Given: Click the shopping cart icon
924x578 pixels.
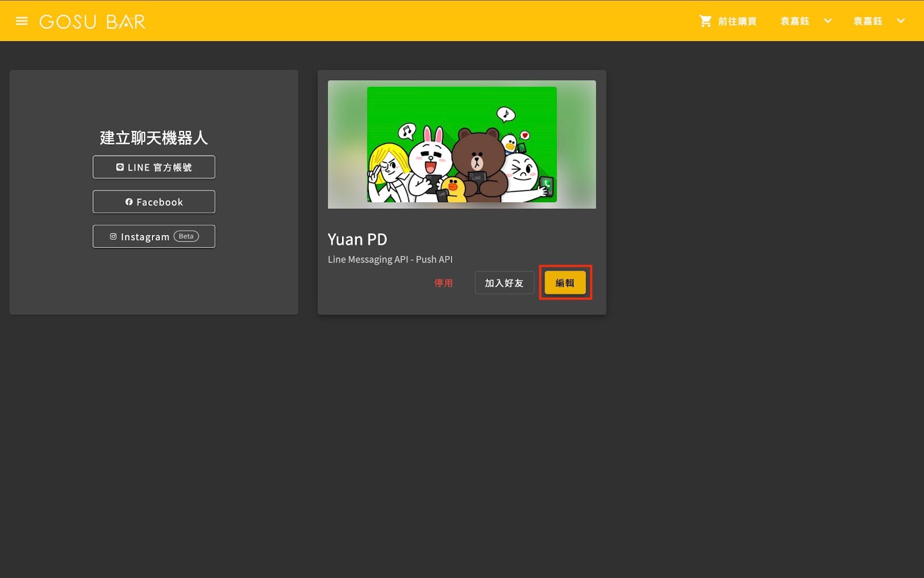Looking at the screenshot, I should pyautogui.click(x=706, y=21).
